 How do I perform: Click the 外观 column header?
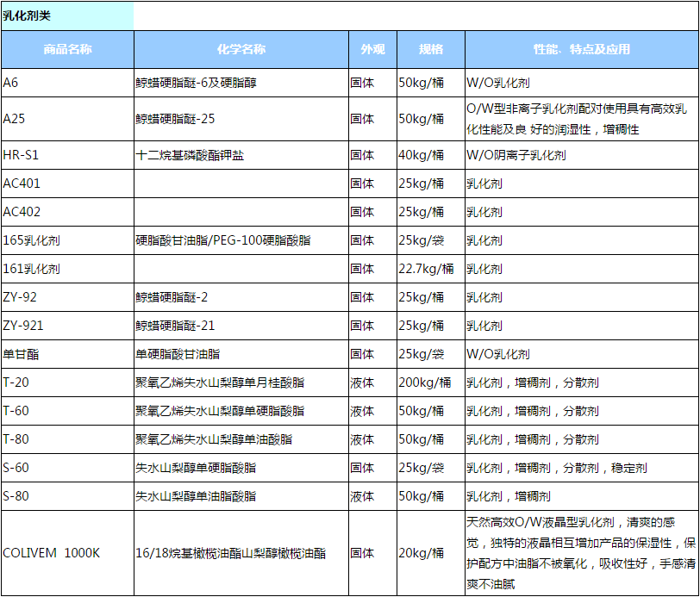[372, 49]
